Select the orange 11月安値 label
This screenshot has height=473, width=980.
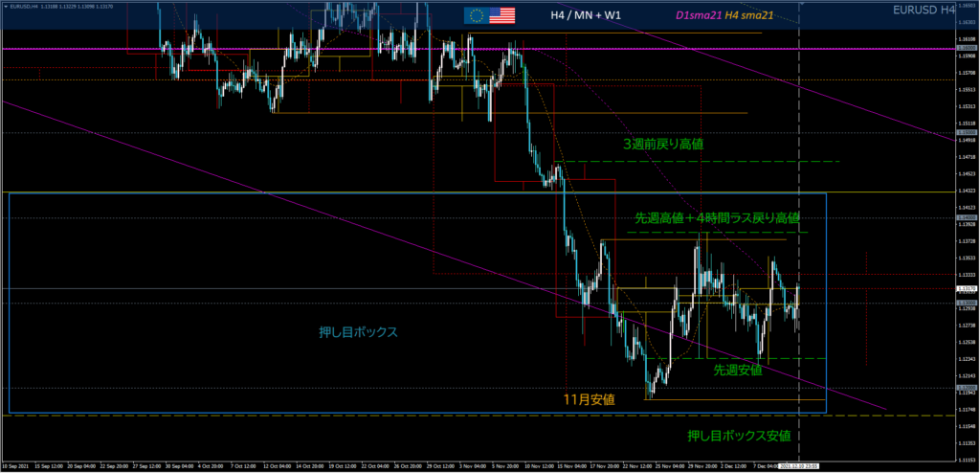point(589,398)
